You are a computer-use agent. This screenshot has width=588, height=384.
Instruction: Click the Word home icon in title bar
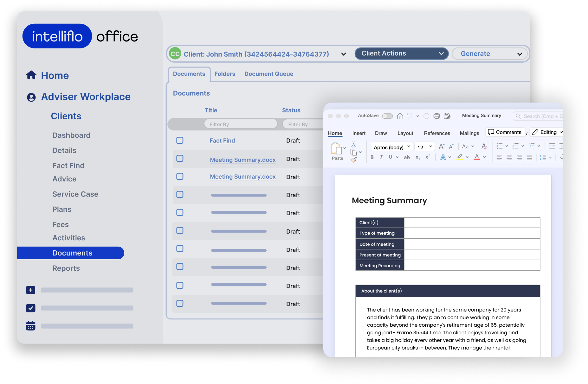click(400, 116)
